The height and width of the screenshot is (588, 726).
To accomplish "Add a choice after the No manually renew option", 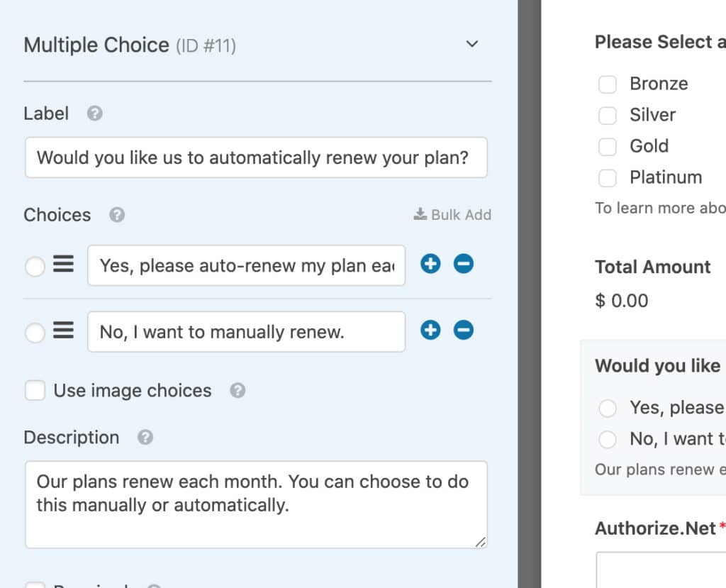I will (430, 331).
